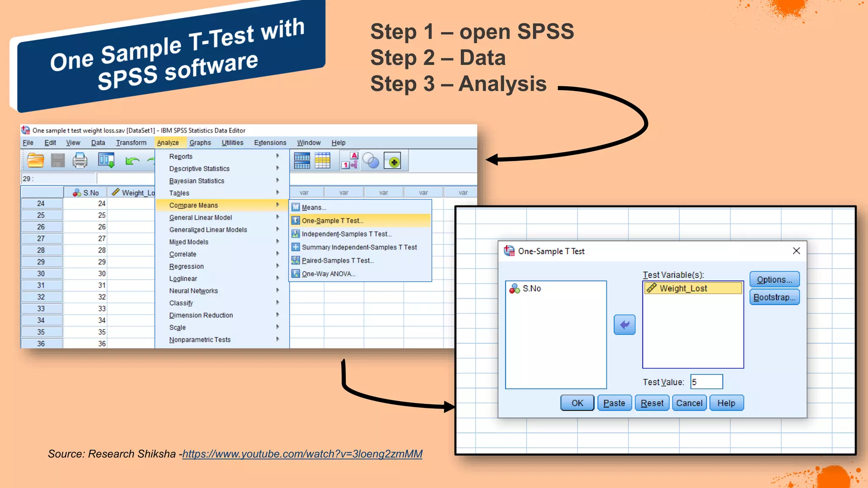The width and height of the screenshot is (868, 488).
Task: Click the SPSS icon in One-Sample T Test title
Action: click(x=509, y=251)
